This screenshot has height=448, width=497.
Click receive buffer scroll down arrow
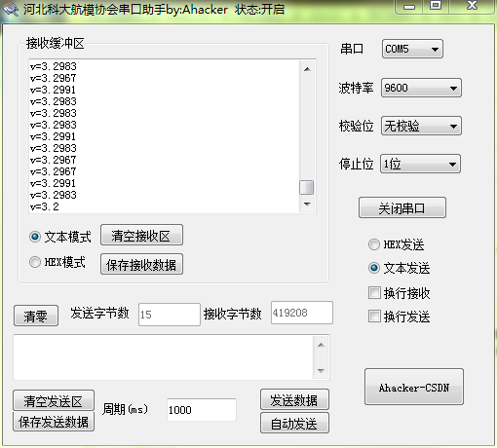click(x=307, y=205)
